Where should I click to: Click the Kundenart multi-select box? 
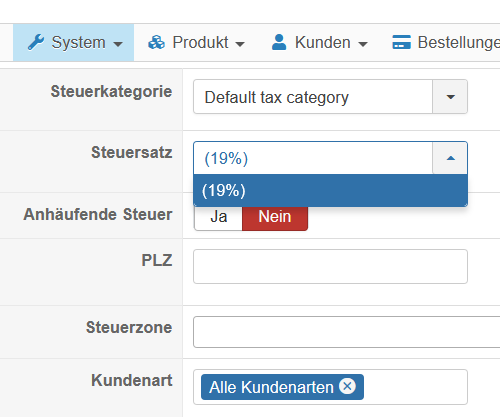(x=330, y=387)
